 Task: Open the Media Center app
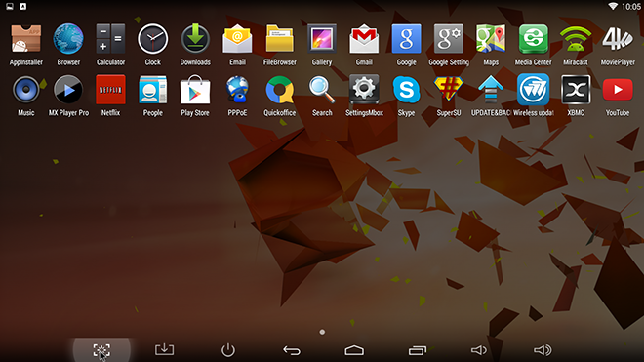click(x=533, y=39)
